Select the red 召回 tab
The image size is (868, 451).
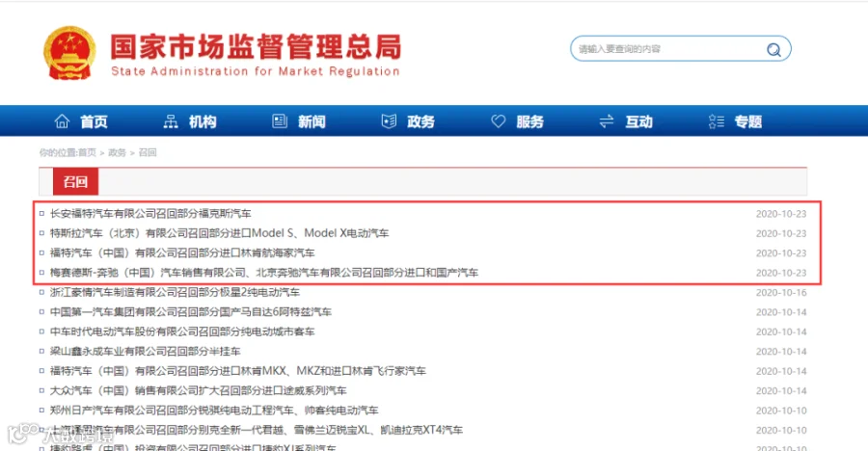(75, 181)
